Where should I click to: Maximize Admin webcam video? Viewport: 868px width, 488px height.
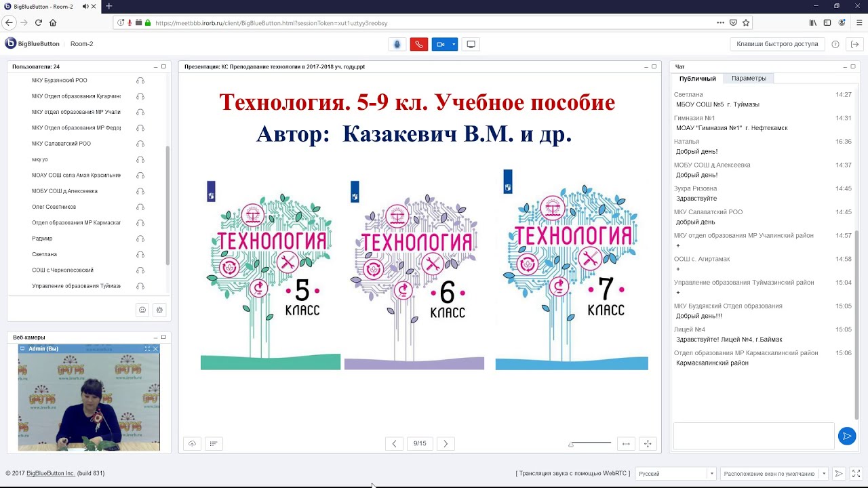(x=147, y=348)
